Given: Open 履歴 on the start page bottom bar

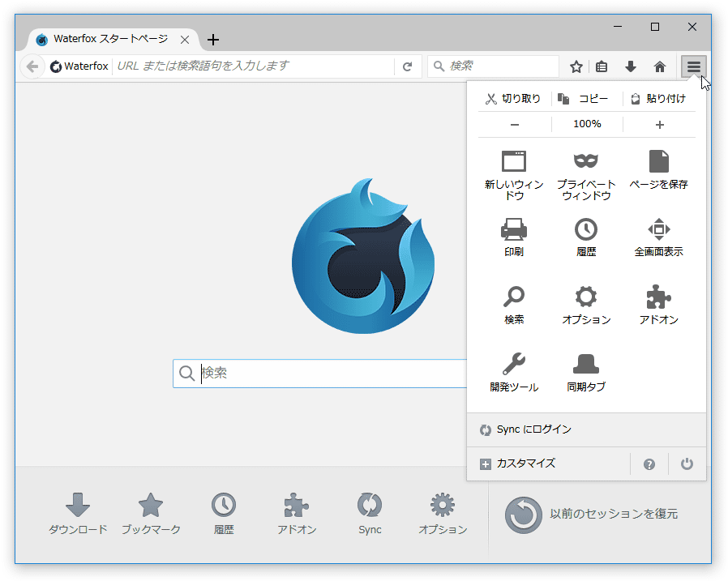Looking at the screenshot, I should (x=224, y=515).
